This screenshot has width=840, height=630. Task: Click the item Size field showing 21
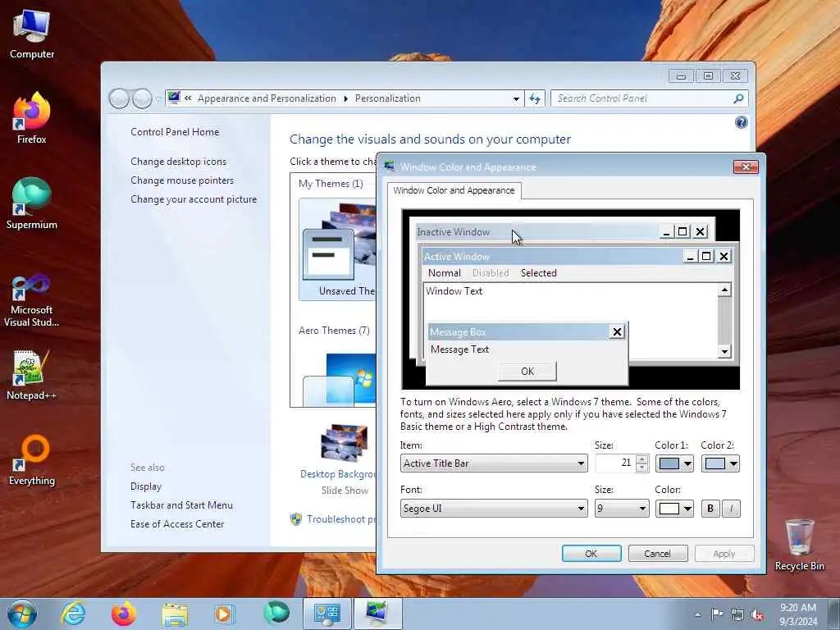(x=615, y=463)
